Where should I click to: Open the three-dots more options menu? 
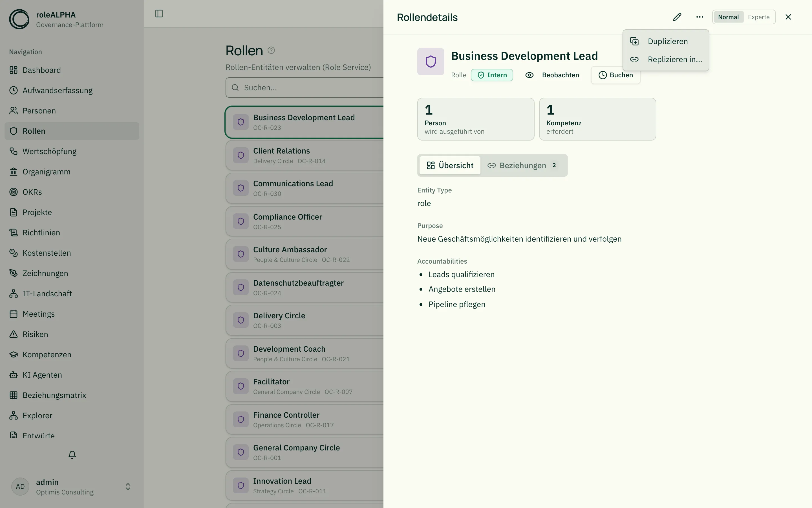coord(700,17)
